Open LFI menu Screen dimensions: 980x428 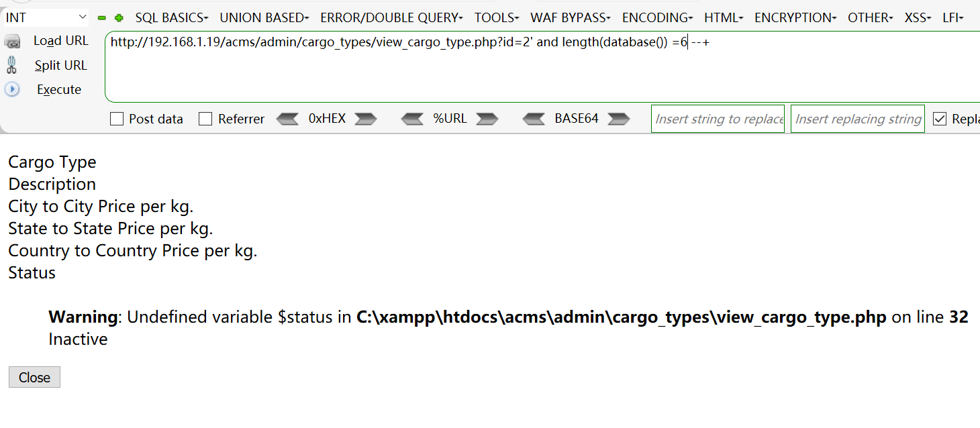pyautogui.click(x=953, y=17)
